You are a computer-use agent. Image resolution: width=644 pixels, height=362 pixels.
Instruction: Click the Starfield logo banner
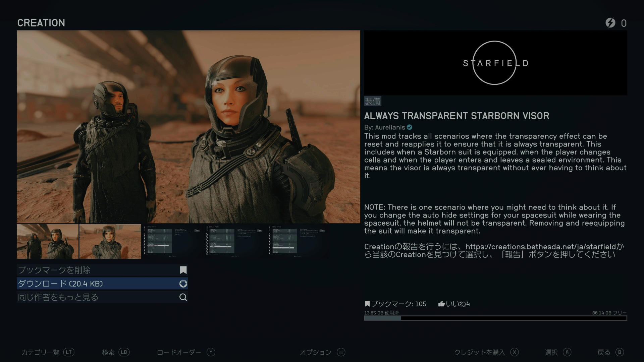[x=495, y=63]
